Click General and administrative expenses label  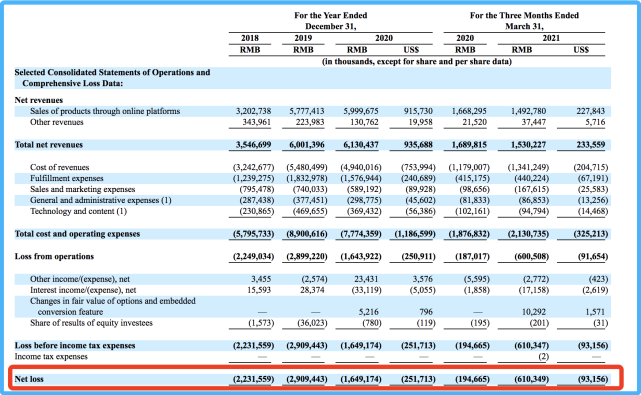click(x=101, y=200)
